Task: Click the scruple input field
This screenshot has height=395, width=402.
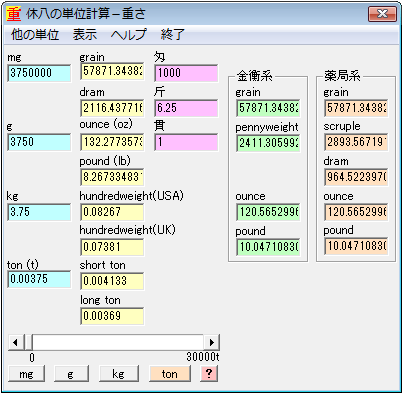Action: click(x=356, y=142)
